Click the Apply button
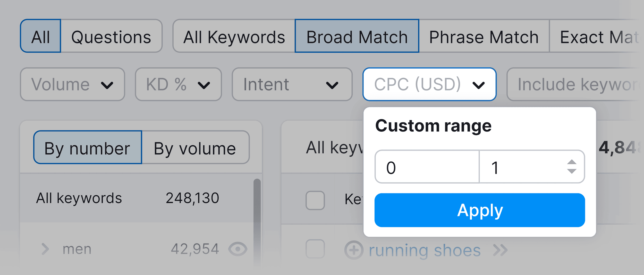 pos(480,210)
